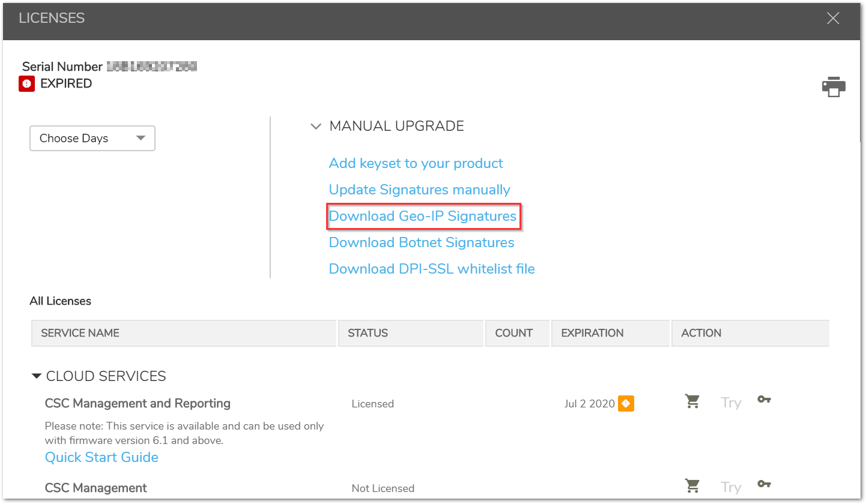
Task: Collapse the Cloud Services group
Action: 37,376
